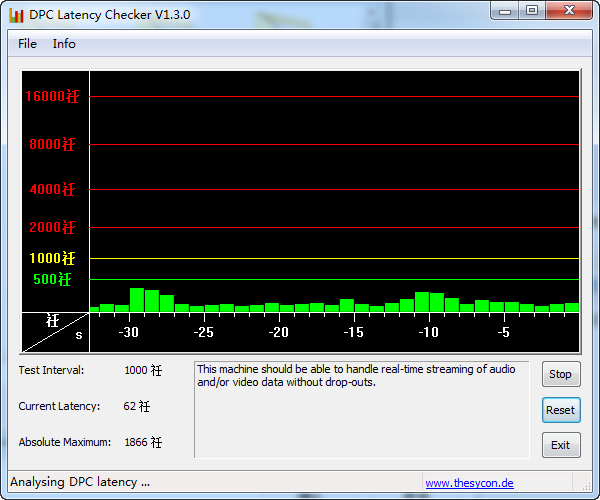
Task: Click the Analysing DPC latency status text
Action: (80, 482)
